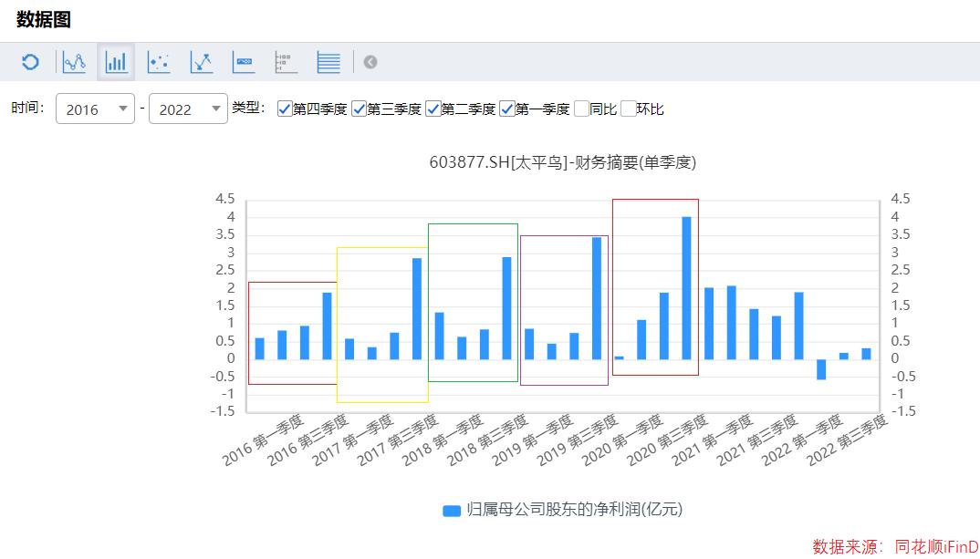Open the start year 2016 dropdown
This screenshot has height=559, width=980.
[95, 109]
